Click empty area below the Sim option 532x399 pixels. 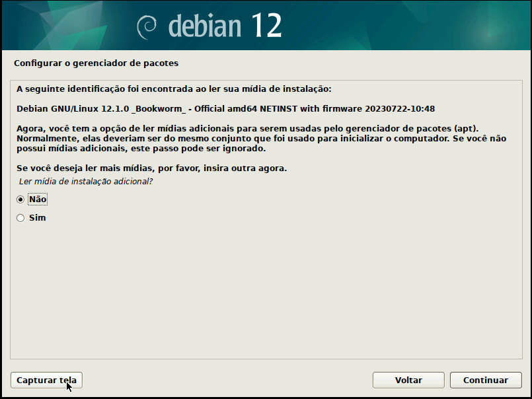click(x=266, y=289)
